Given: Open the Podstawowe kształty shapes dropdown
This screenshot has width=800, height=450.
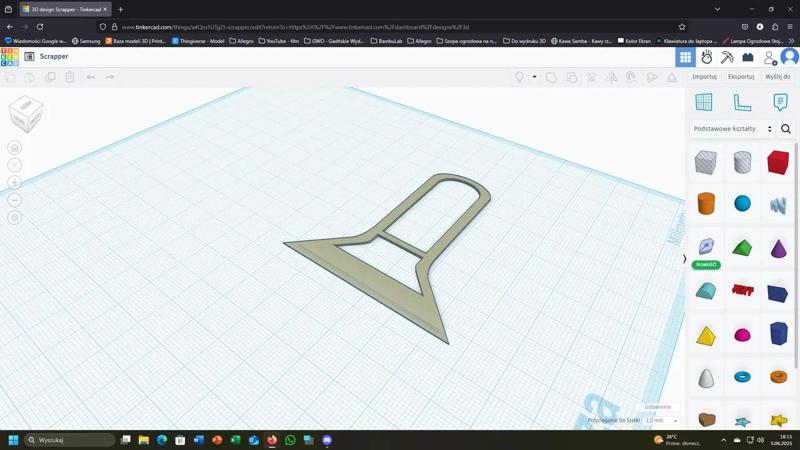Looking at the screenshot, I should tap(733, 129).
